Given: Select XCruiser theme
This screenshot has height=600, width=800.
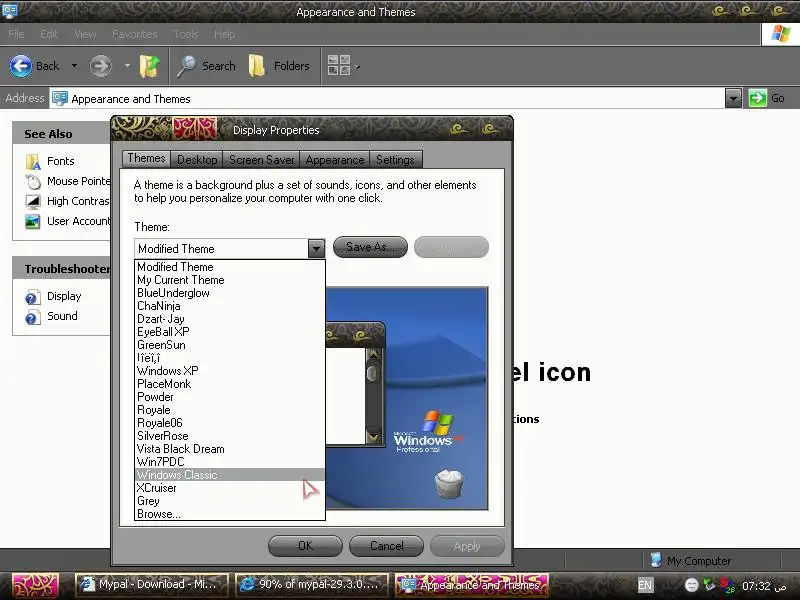Looking at the screenshot, I should pyautogui.click(x=230, y=488).
